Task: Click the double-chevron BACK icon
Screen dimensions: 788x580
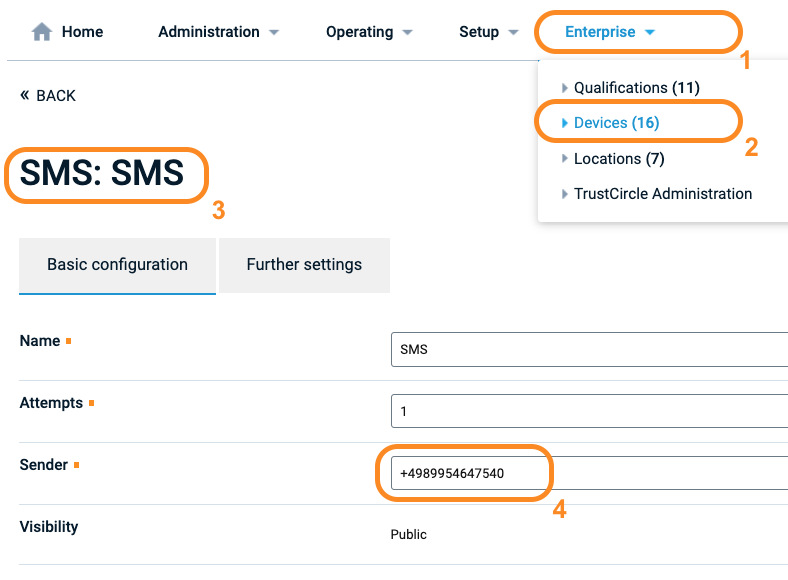Action: pyautogui.click(x=25, y=94)
